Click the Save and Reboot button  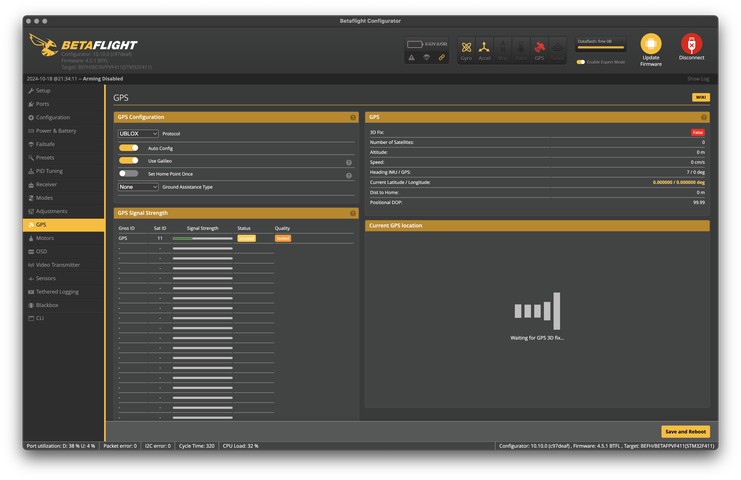(685, 432)
